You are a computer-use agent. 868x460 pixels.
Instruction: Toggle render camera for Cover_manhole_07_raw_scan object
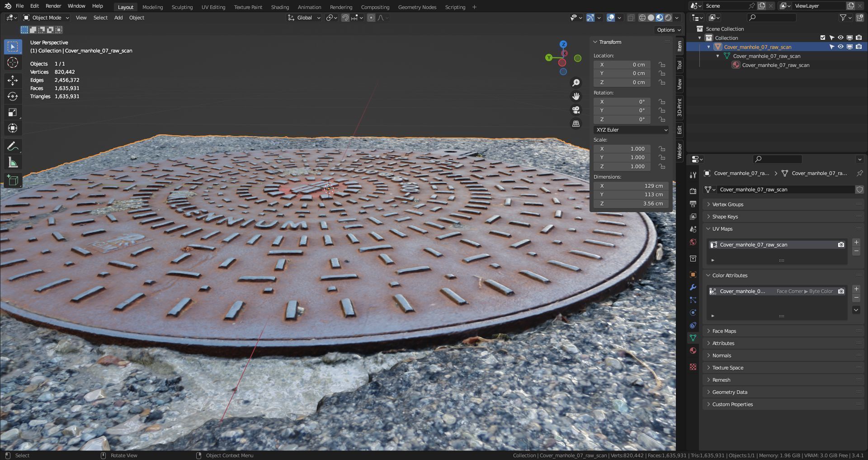pos(859,47)
